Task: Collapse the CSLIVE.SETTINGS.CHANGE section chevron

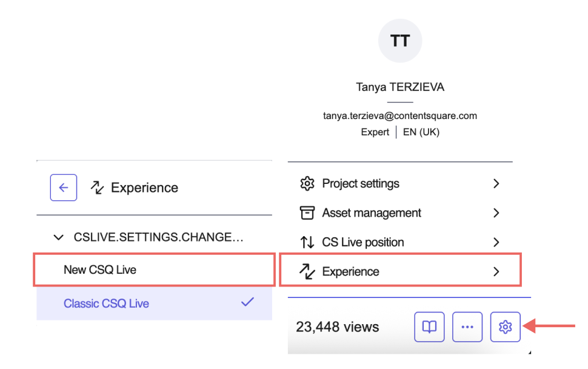Action: click(x=59, y=237)
